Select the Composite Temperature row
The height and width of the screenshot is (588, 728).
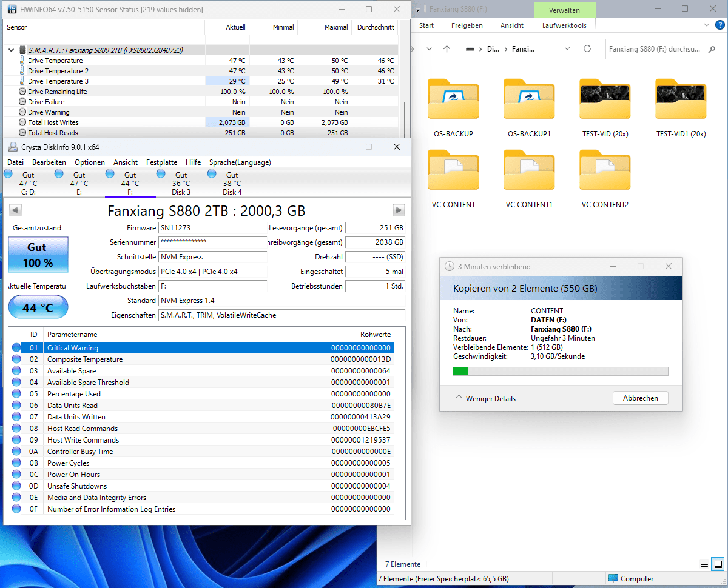coord(201,359)
